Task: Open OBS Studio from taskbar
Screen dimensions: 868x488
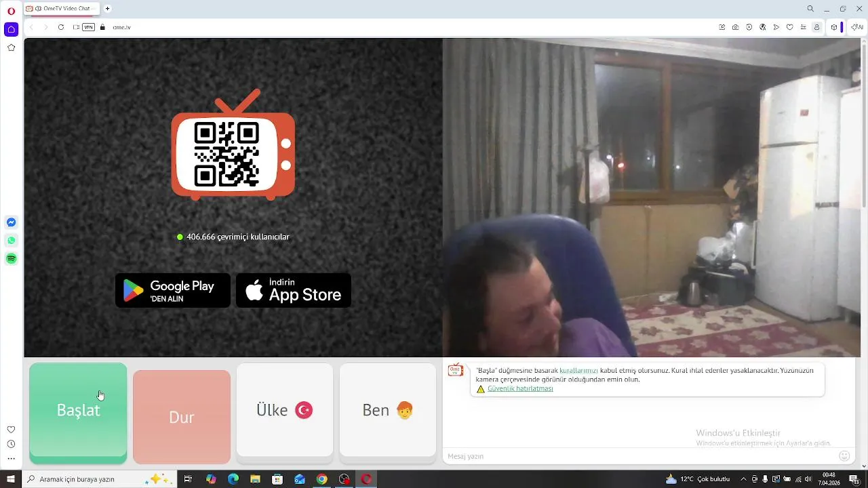Action: [344, 479]
